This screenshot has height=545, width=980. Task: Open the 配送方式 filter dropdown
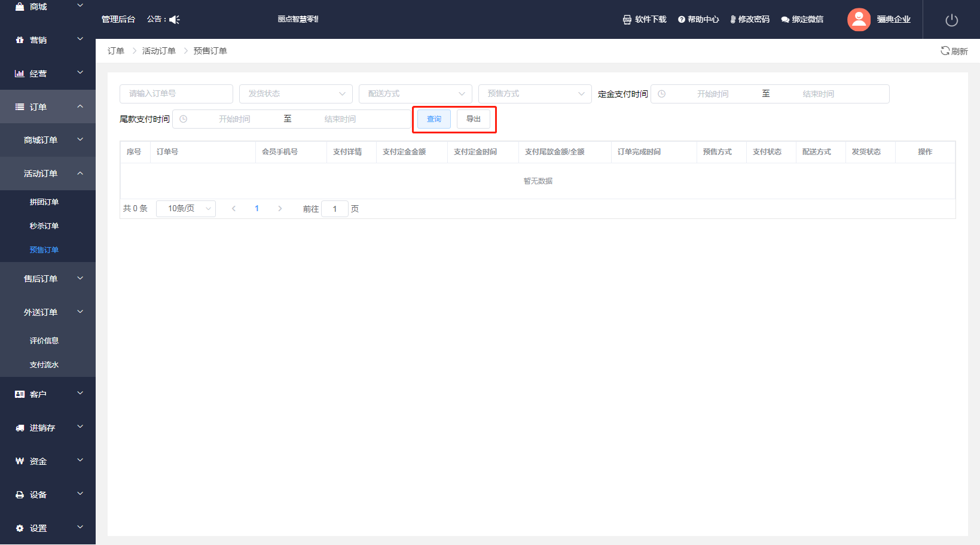coord(416,94)
